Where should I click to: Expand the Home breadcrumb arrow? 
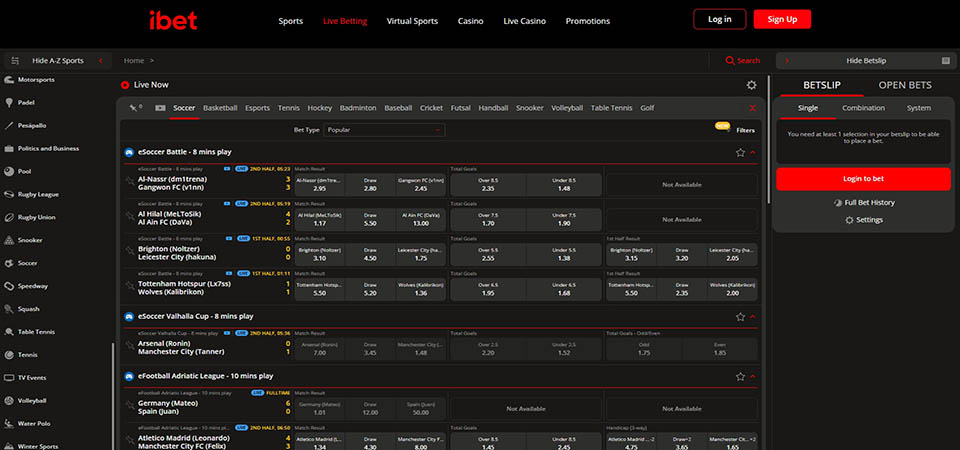pyautogui.click(x=152, y=61)
